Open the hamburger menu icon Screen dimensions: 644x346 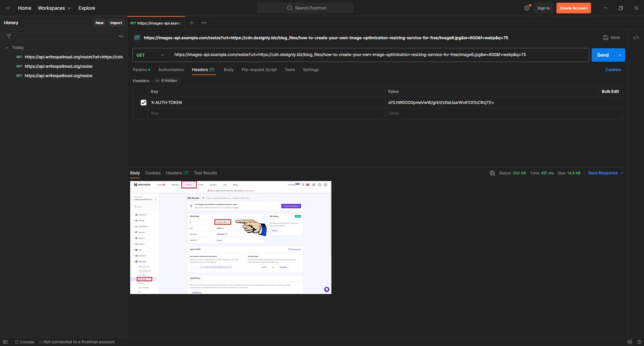click(x=8, y=8)
